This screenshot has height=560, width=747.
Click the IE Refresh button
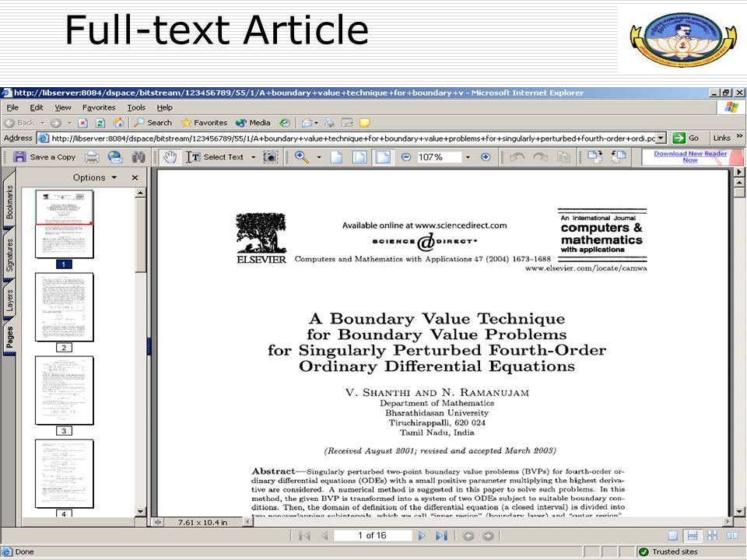coord(100,123)
